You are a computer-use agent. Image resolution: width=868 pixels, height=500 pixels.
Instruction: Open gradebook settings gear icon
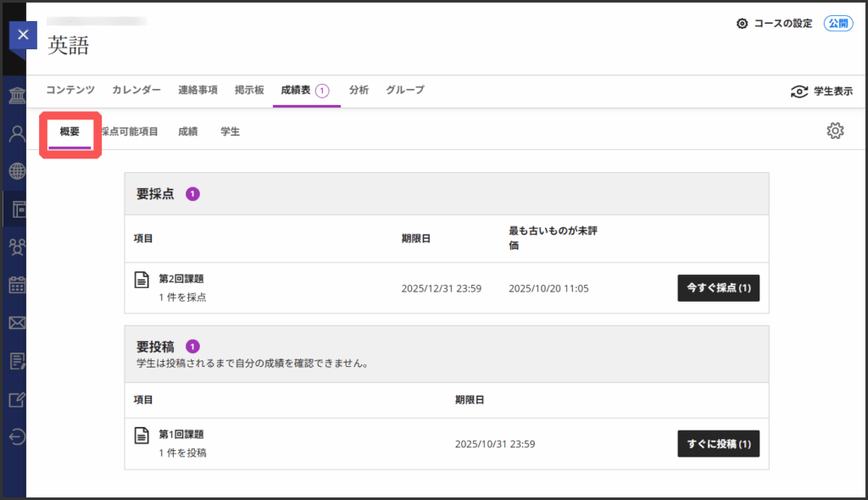[x=835, y=131]
